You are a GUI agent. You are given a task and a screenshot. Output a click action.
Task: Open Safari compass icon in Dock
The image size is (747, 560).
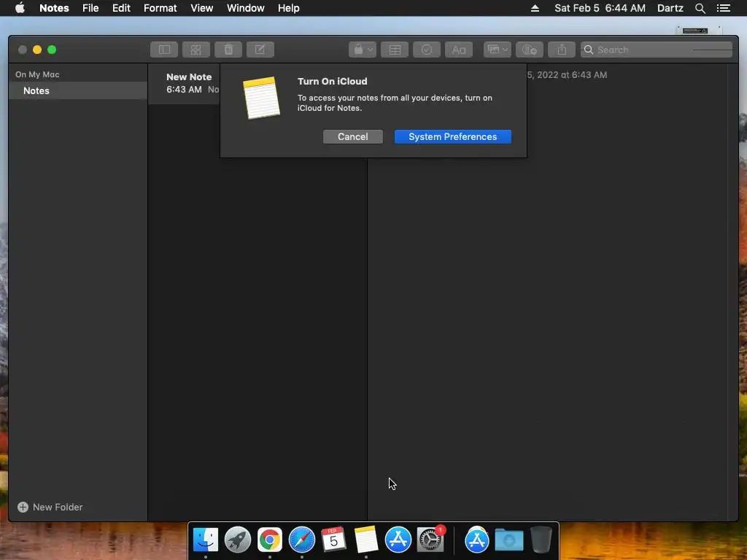click(302, 540)
